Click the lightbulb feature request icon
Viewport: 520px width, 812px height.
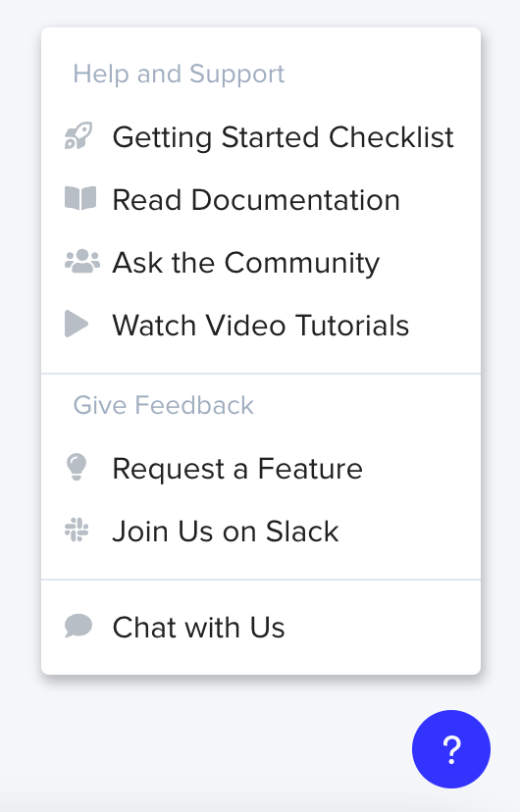tap(77, 467)
